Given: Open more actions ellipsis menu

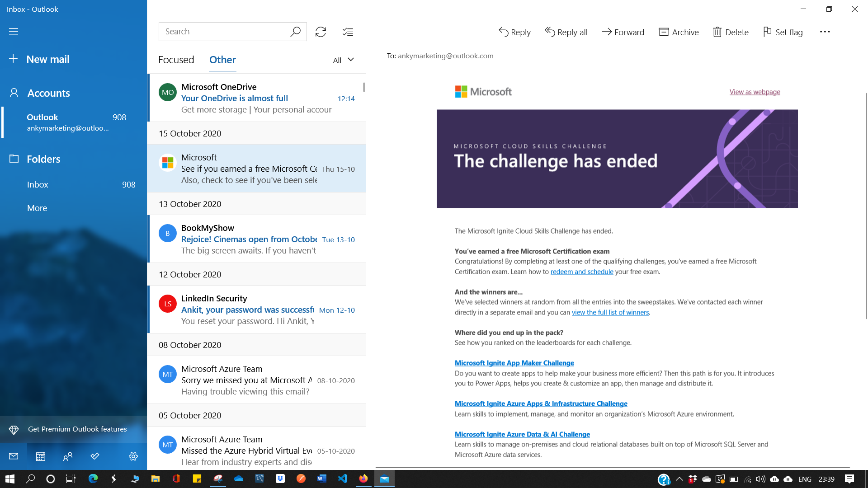Looking at the screenshot, I should (x=825, y=32).
